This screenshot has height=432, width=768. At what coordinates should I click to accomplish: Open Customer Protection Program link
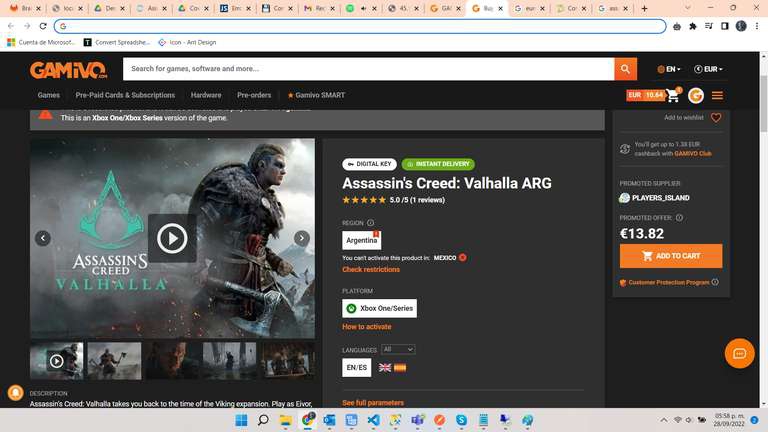(669, 282)
